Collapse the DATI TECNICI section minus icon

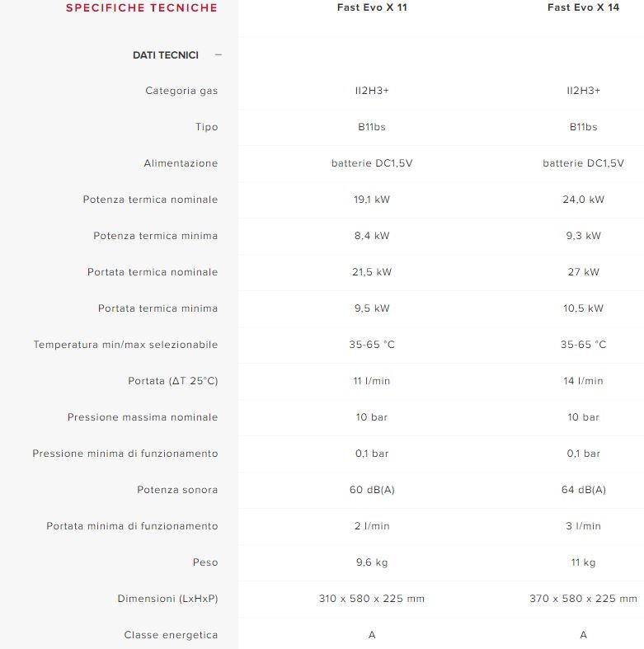coord(219,55)
